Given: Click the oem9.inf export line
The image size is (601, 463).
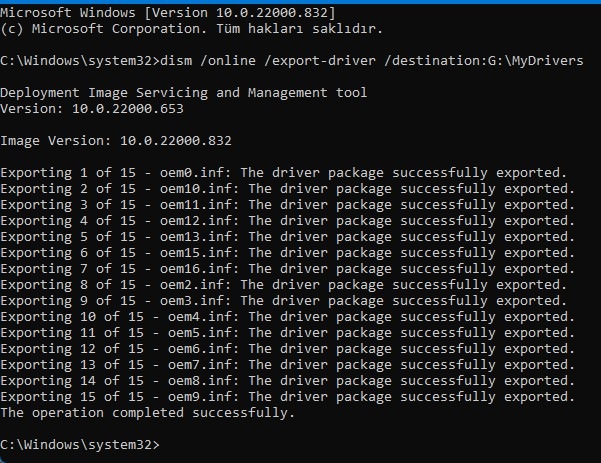Looking at the screenshot, I should pyautogui.click(x=287, y=397).
